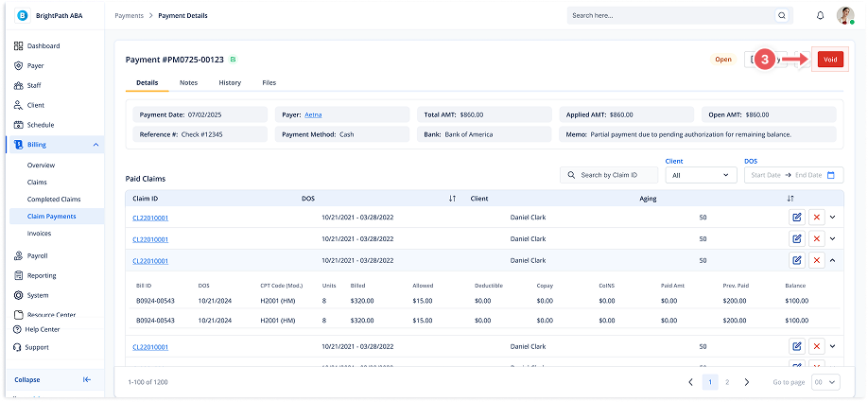868x402 pixels.
Task: Go to next page arrow
Action: (x=747, y=382)
